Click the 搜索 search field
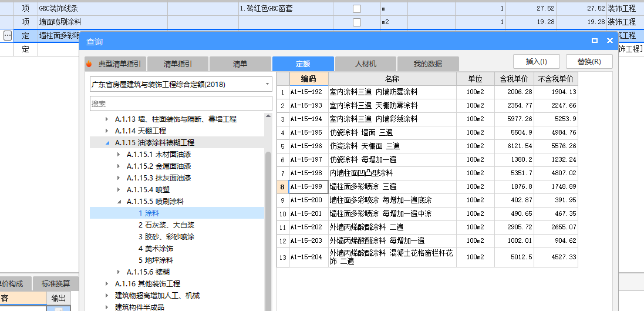The image size is (644, 311). (x=181, y=103)
